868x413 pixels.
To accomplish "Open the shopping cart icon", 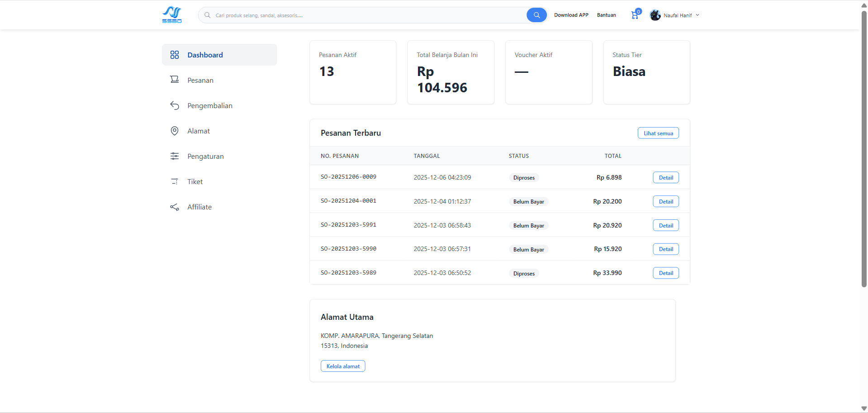I will click(635, 15).
